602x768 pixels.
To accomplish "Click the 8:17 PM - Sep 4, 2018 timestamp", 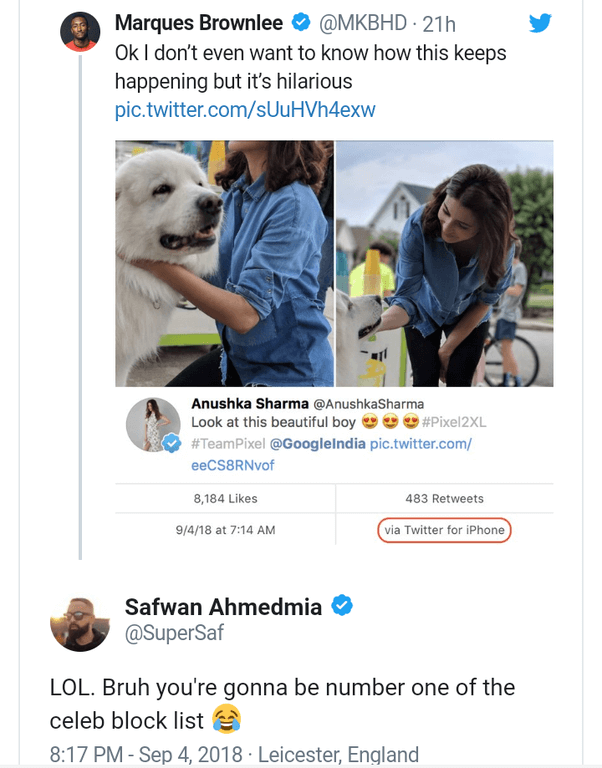I will click(x=148, y=754).
